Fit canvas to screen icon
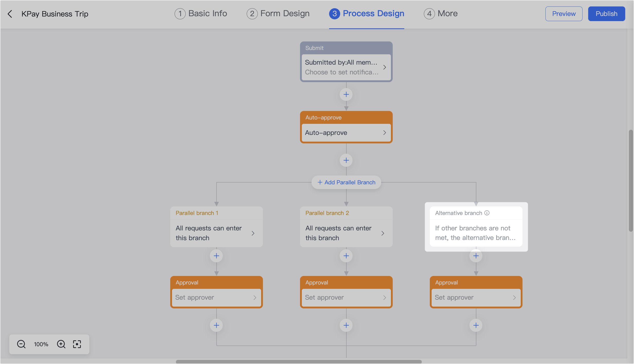This screenshot has width=634, height=364. (x=77, y=344)
